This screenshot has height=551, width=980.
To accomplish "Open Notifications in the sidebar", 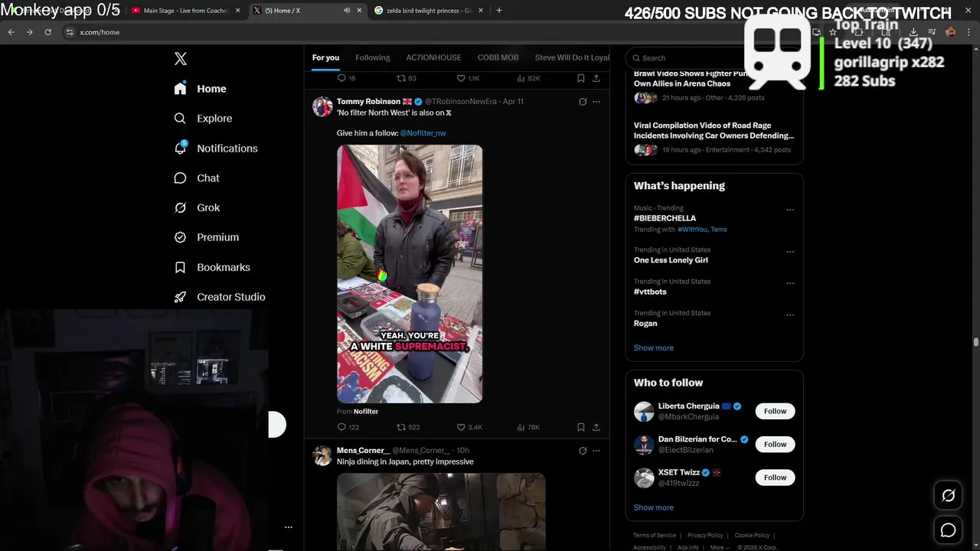I will pyautogui.click(x=216, y=148).
